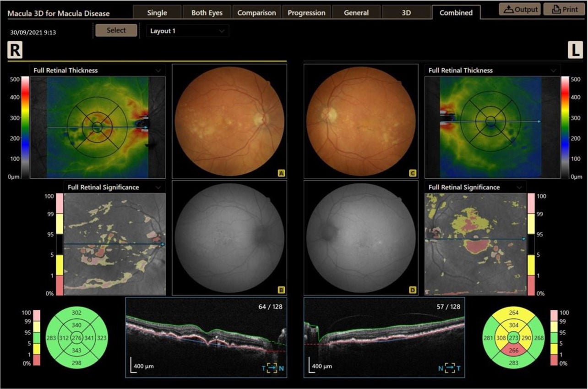Click the L left-eye indicator icon
Viewport: 588px width, 389px height.
(x=575, y=50)
